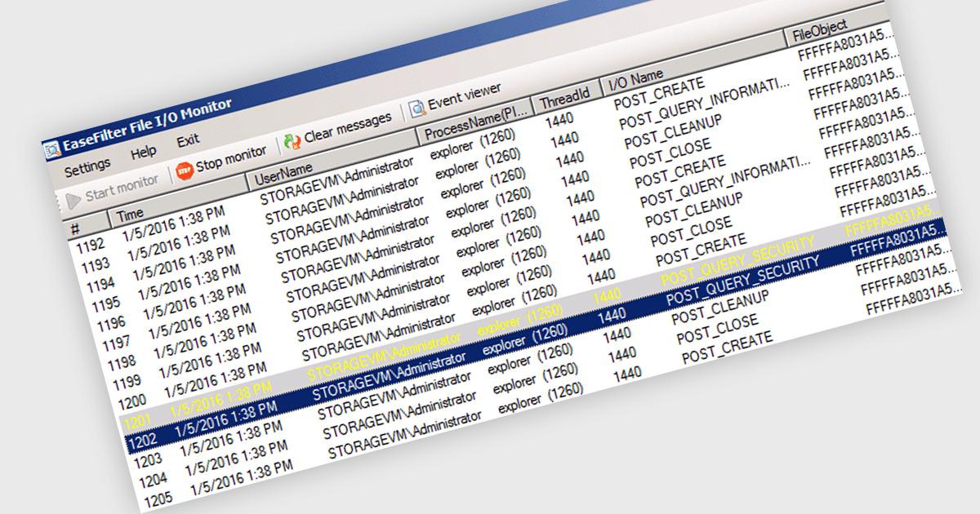
Task: Click the Clear messages refresh icon
Action: point(292,140)
